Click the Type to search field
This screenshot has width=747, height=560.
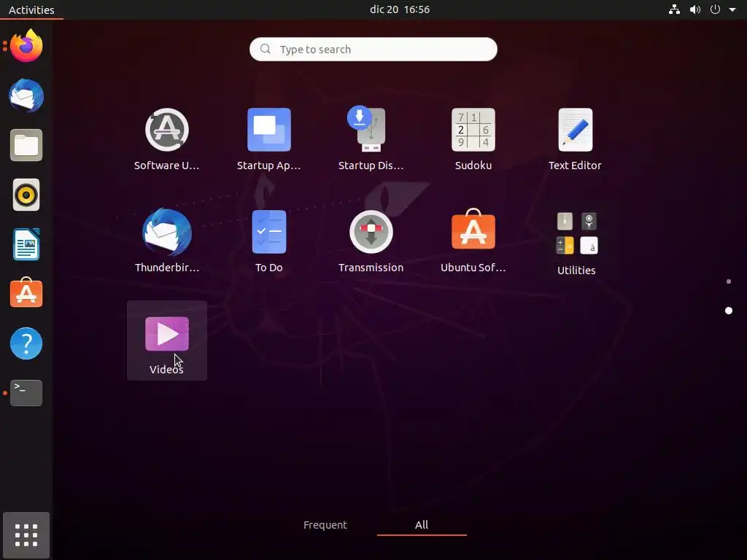click(x=373, y=49)
